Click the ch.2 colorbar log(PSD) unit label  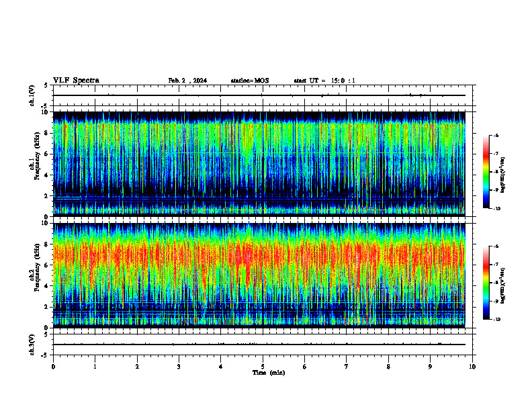(503, 285)
